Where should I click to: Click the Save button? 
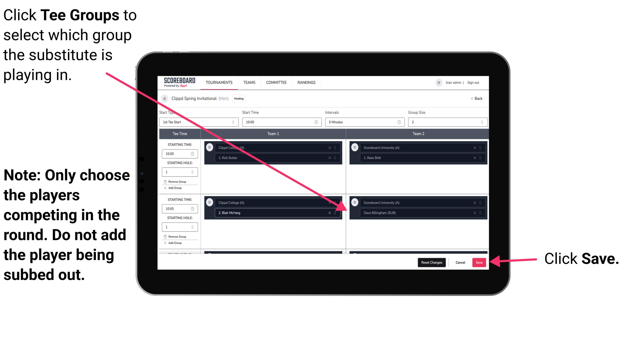pyautogui.click(x=479, y=263)
